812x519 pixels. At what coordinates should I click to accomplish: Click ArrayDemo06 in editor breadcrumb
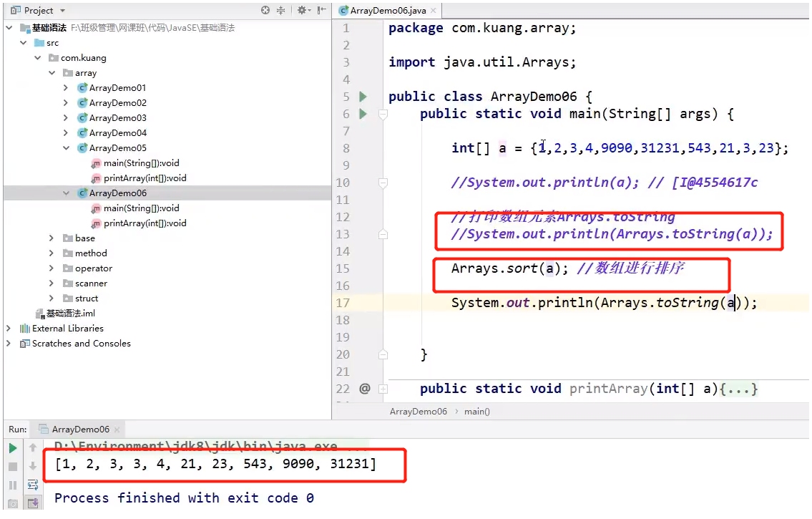(418, 412)
